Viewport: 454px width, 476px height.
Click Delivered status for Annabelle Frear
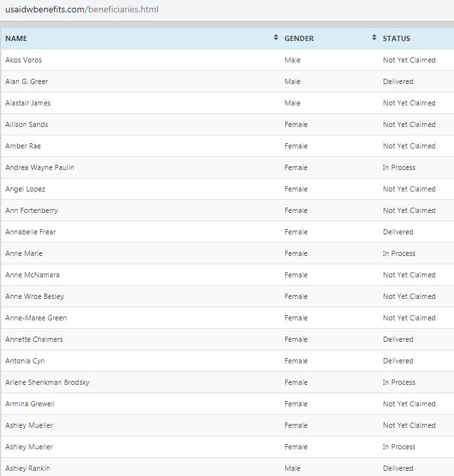398,232
